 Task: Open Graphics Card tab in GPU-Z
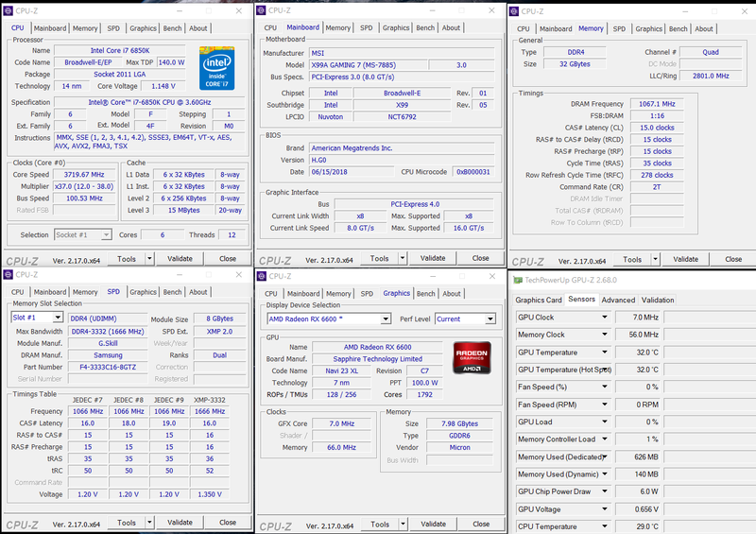tap(539, 300)
